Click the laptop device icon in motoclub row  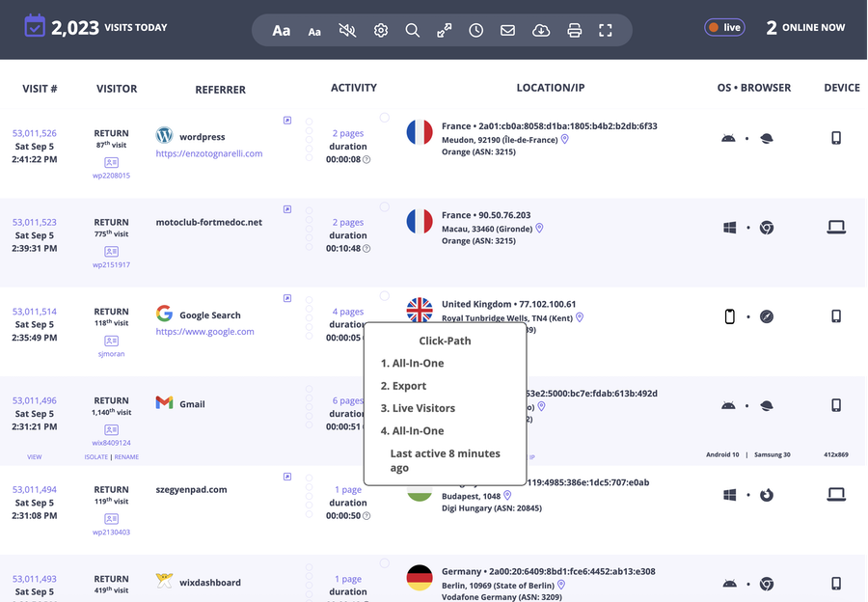836,227
